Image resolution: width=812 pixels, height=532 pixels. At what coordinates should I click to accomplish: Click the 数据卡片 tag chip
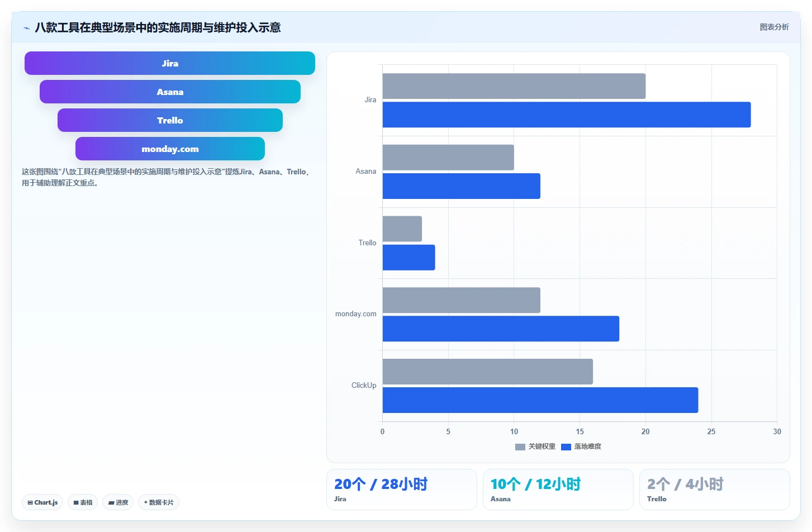point(159,502)
